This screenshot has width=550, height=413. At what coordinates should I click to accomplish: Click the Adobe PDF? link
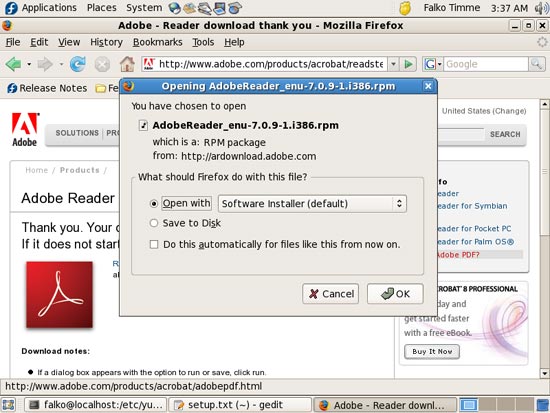click(458, 255)
